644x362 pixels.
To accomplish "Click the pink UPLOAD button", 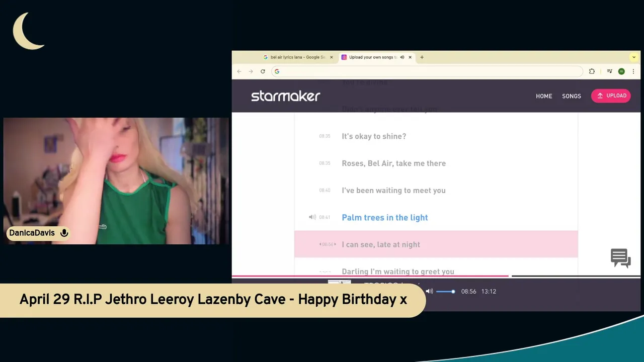I will click(611, 96).
